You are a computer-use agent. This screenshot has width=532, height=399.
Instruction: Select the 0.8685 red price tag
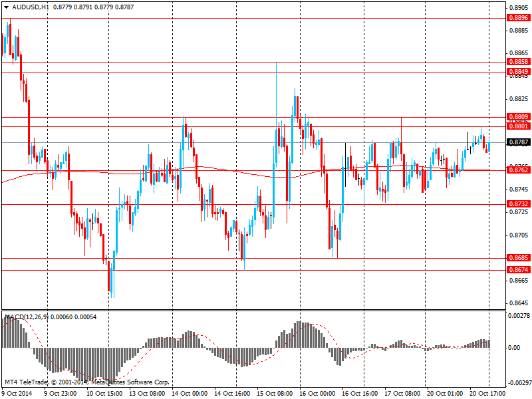518,258
